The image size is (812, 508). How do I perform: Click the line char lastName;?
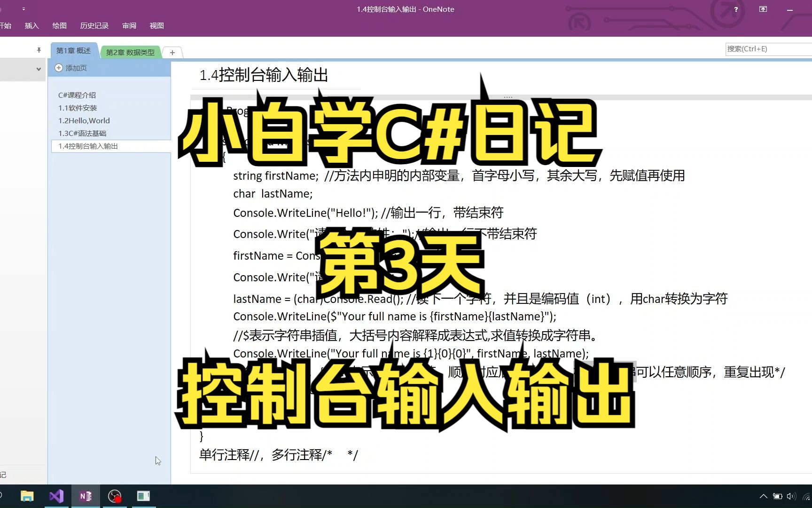(273, 194)
